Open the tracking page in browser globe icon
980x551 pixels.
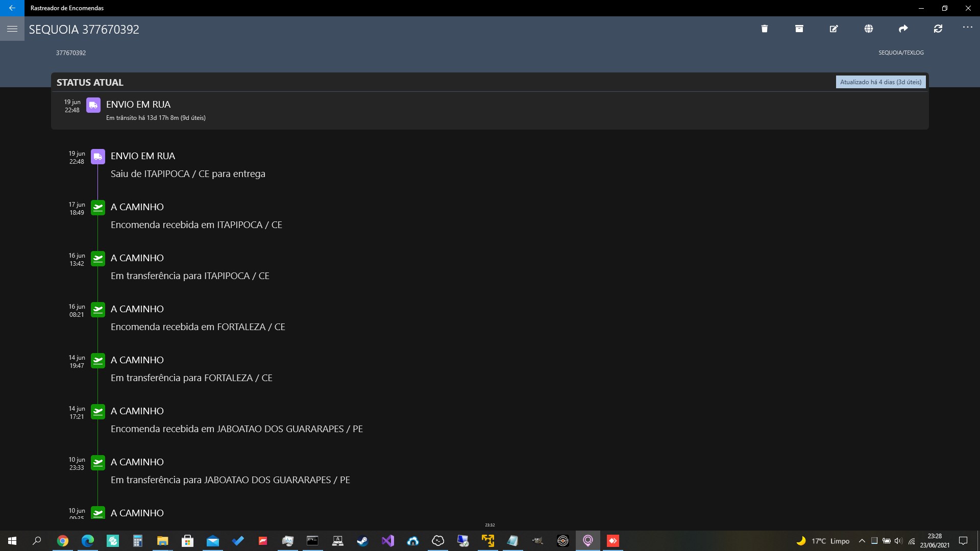[x=868, y=29]
